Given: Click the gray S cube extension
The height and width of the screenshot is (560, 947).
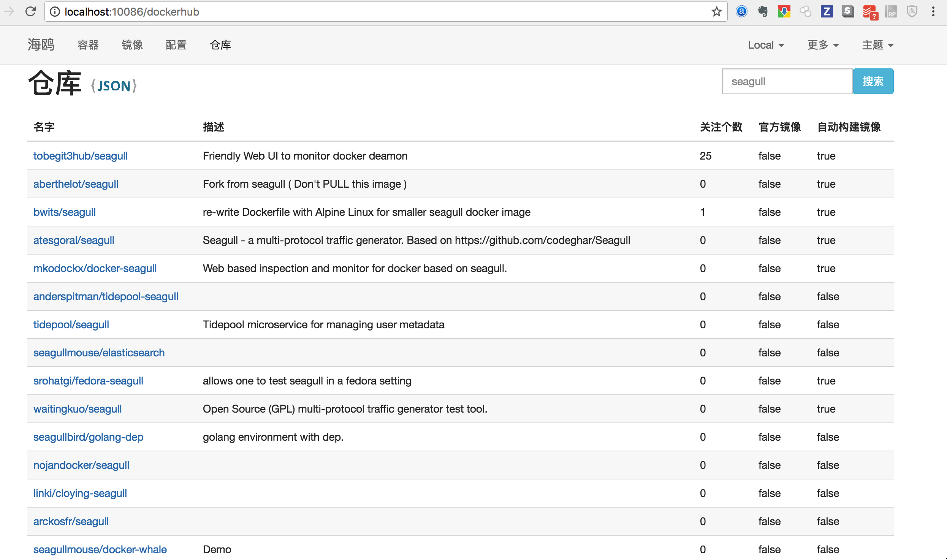Looking at the screenshot, I should [x=848, y=12].
